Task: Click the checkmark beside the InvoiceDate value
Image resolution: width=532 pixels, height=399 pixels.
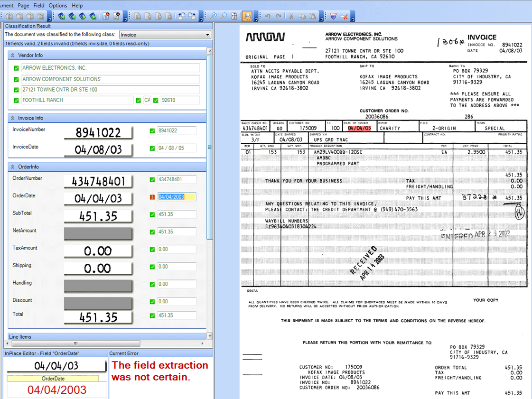Action: (x=152, y=148)
